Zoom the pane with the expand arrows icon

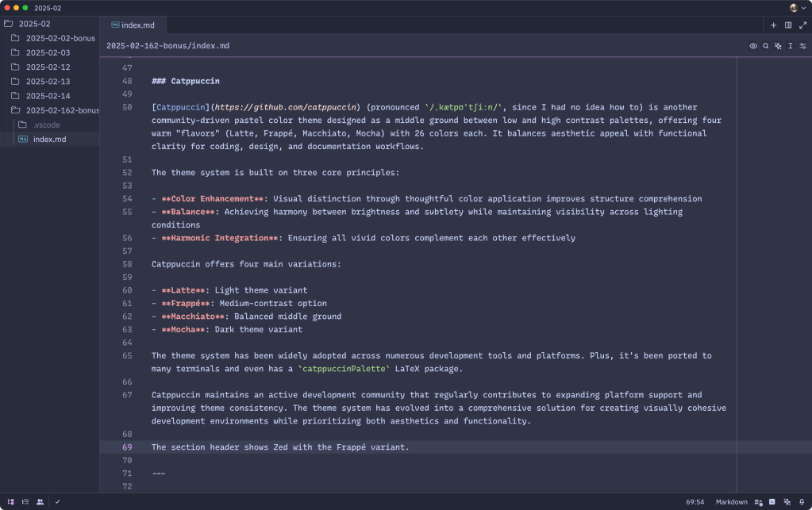[802, 25]
